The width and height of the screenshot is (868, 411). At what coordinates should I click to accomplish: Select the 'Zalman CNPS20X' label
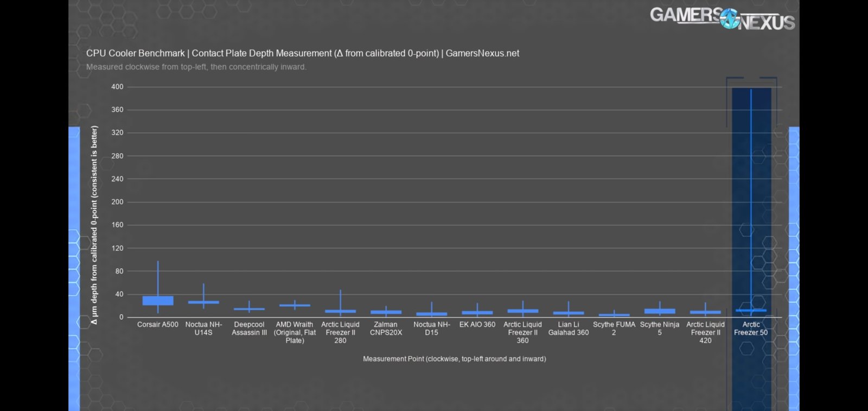[386, 328]
